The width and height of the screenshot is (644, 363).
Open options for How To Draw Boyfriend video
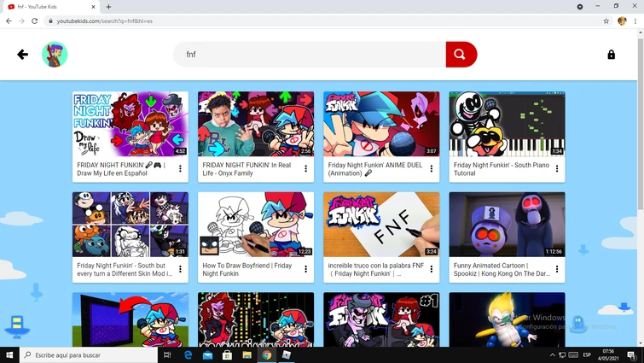coord(305,269)
